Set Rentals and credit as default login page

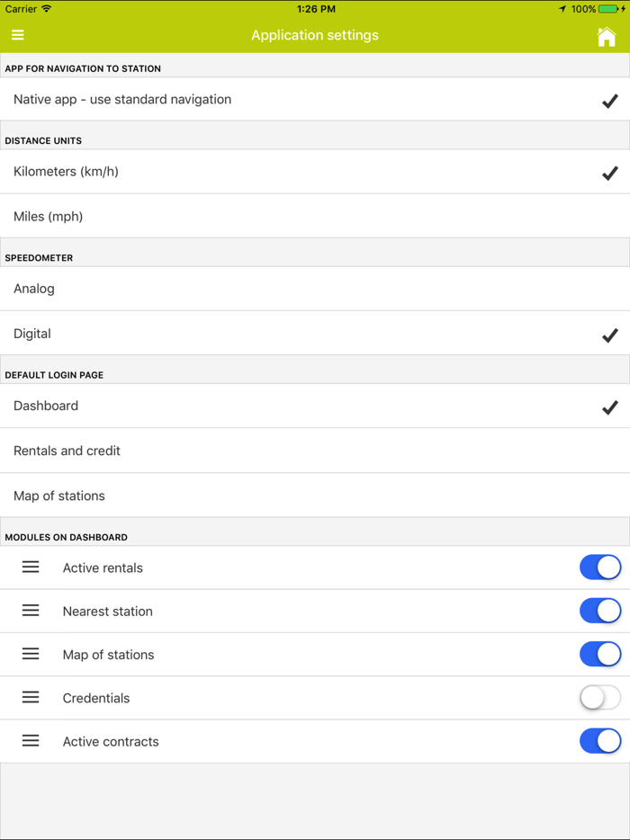point(315,451)
